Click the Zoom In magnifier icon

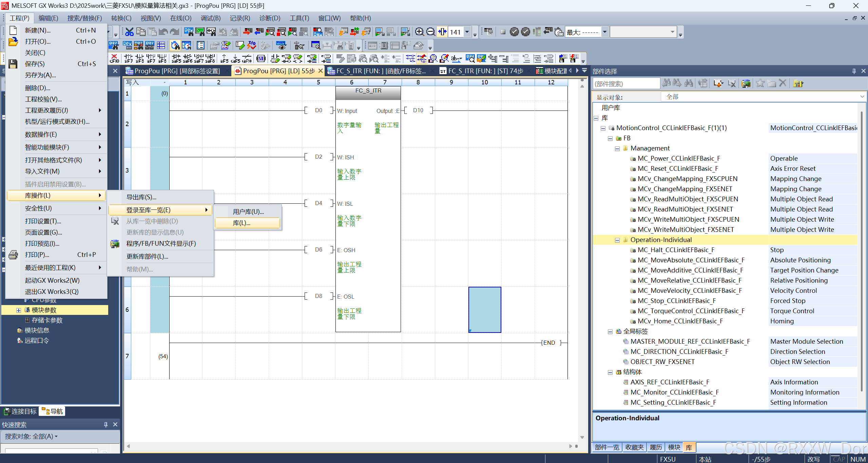tap(419, 32)
